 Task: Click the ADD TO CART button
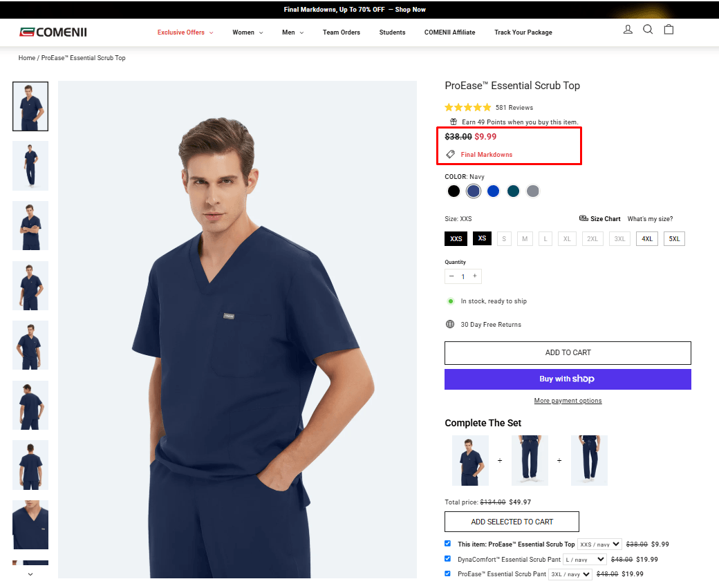tap(567, 352)
